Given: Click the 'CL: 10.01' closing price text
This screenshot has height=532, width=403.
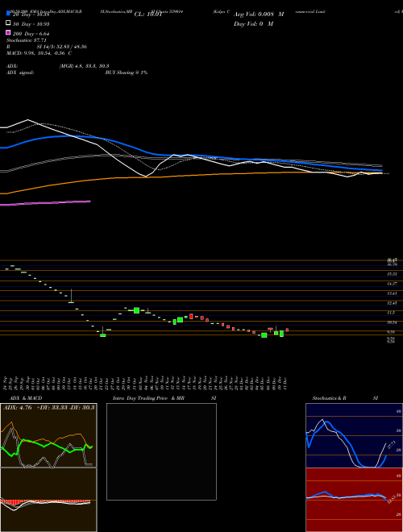Looking at the screenshot, I should pyautogui.click(x=148, y=15).
